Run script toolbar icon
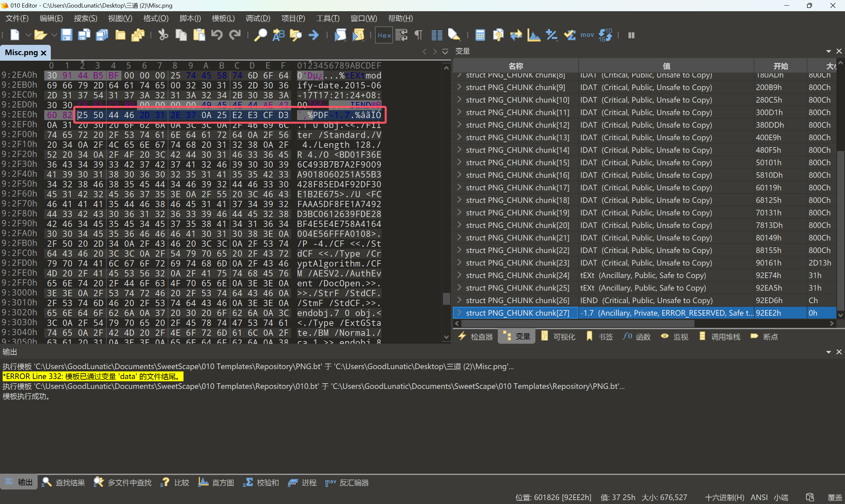Screen dimensions: 845x504 pyautogui.click(x=340, y=35)
